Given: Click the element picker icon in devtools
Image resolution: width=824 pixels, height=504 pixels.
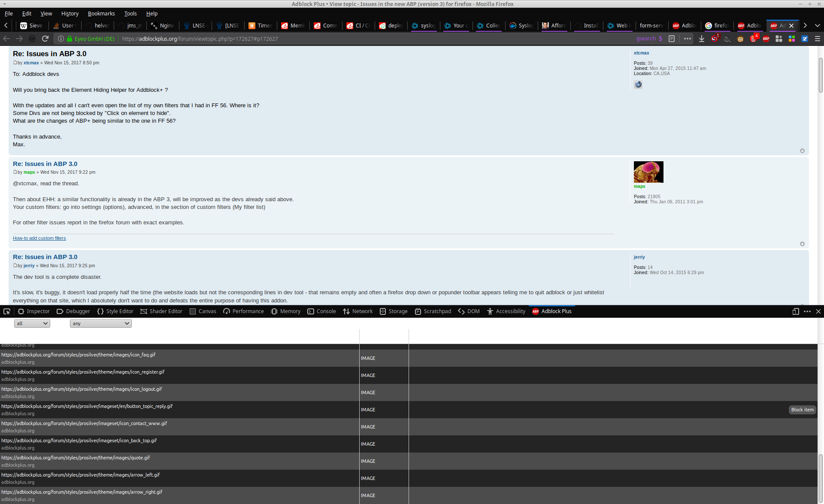Looking at the screenshot, I should pyautogui.click(x=7, y=311).
